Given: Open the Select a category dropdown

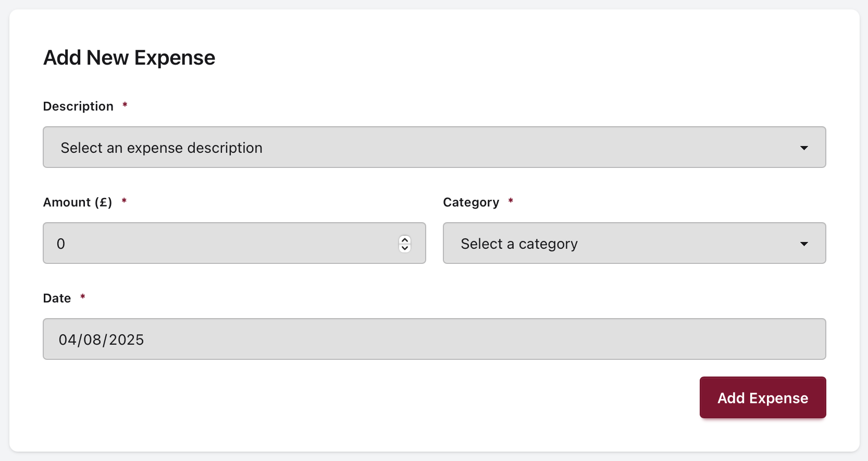Looking at the screenshot, I should click(x=634, y=243).
